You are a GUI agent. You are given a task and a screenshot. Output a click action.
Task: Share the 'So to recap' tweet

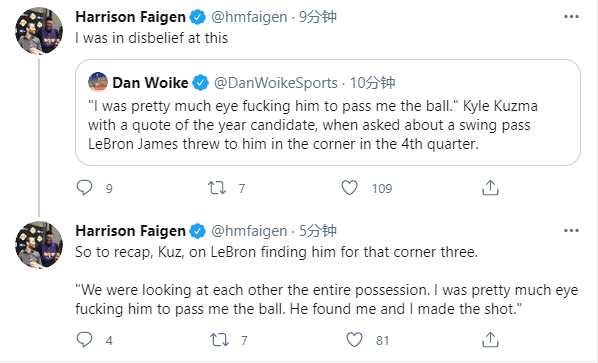pos(490,339)
